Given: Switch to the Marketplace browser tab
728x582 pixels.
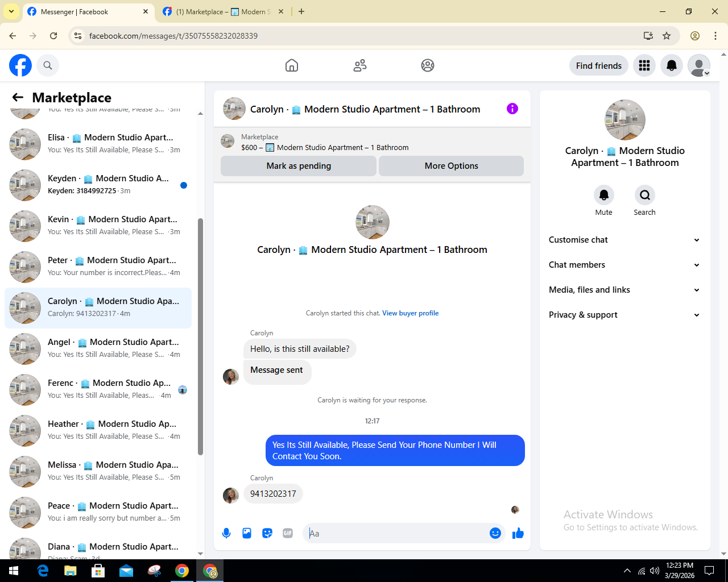Looking at the screenshot, I should click(x=224, y=11).
